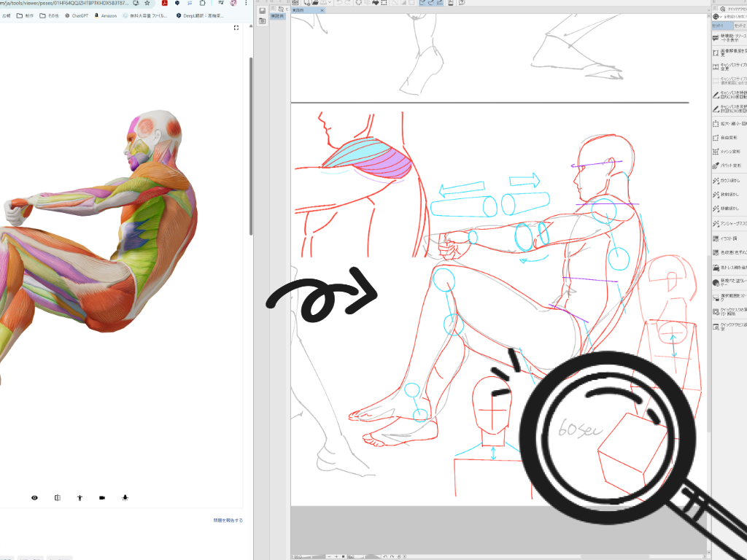Open the help question mark icon
Screen dimensions: 747x560
(x=462, y=2)
